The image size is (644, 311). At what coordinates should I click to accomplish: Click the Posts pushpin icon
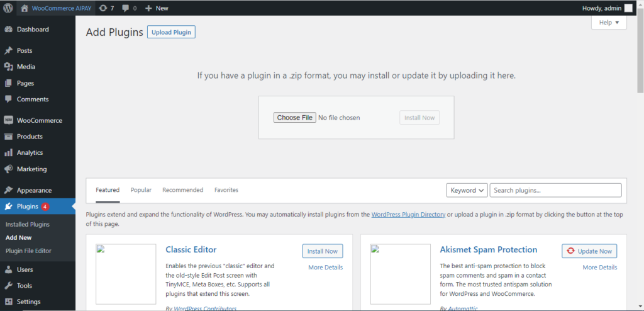(8, 50)
